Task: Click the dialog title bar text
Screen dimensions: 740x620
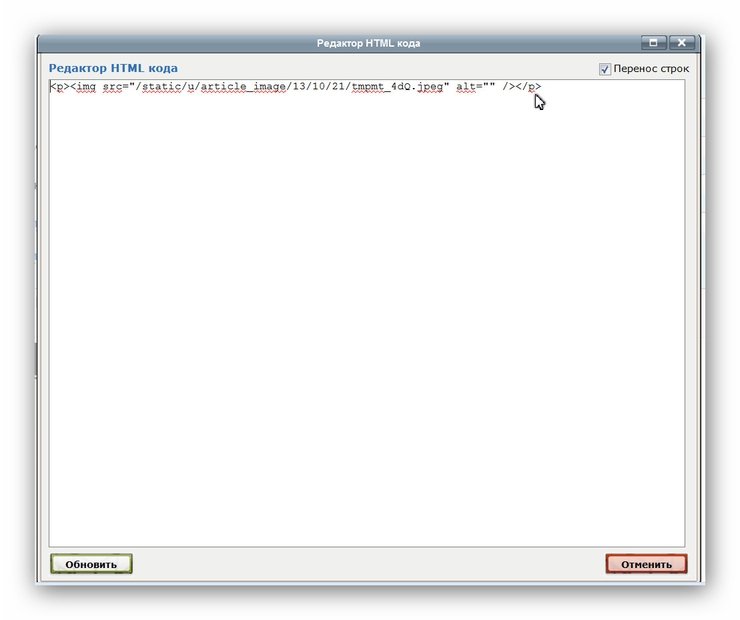Action: point(368,43)
